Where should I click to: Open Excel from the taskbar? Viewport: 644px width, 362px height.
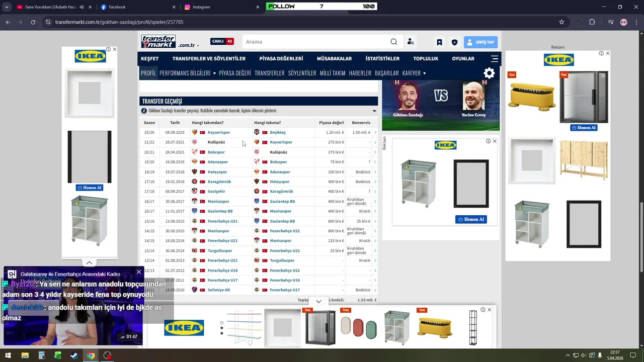coord(58,355)
